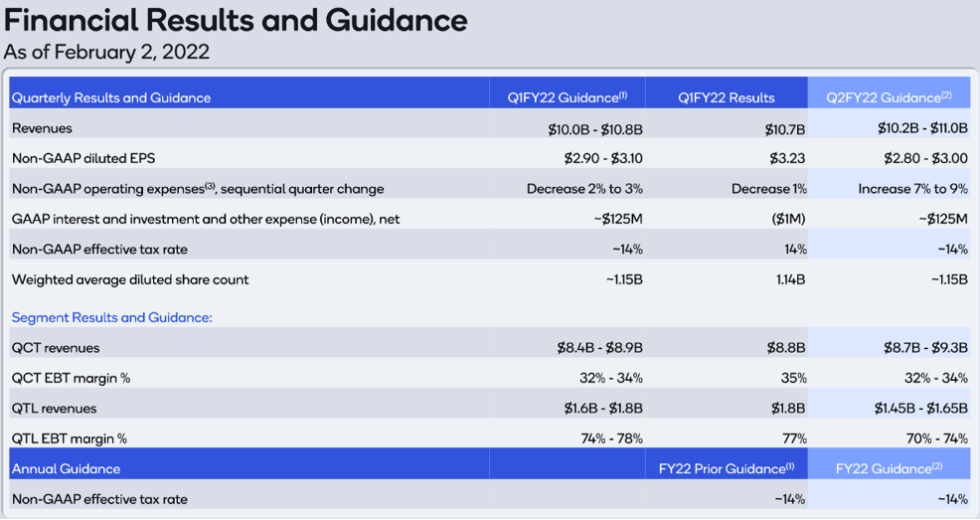Select the FY22 Prior Guidance column header
980x520 pixels.
[x=727, y=468]
